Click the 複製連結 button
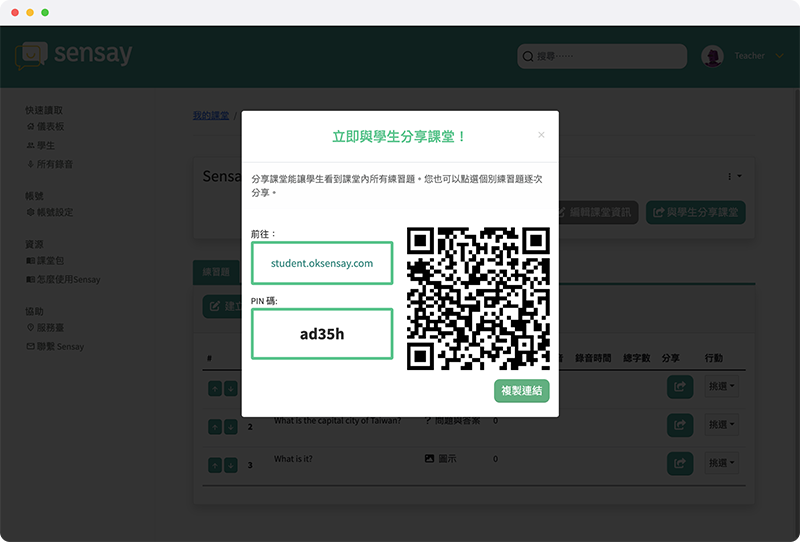 (521, 390)
